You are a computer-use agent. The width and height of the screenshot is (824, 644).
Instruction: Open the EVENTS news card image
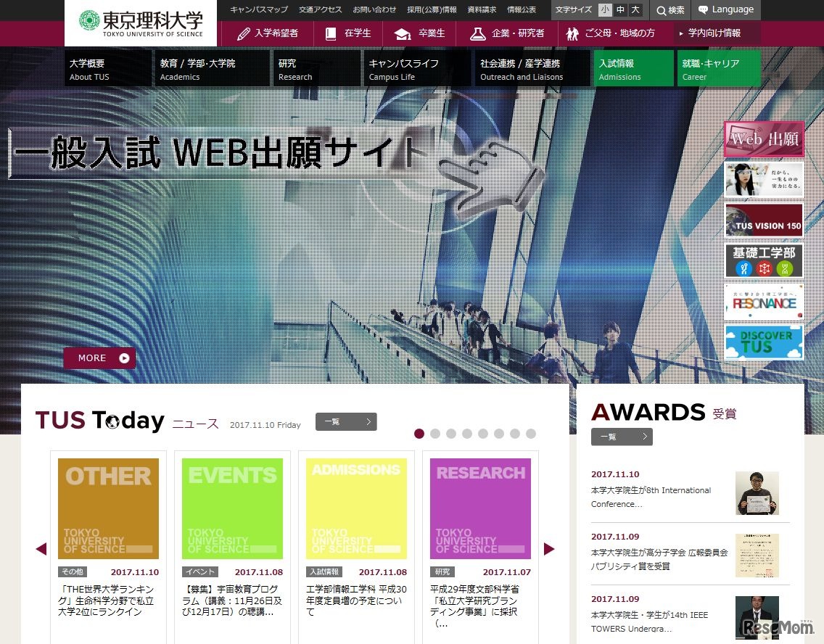point(232,508)
